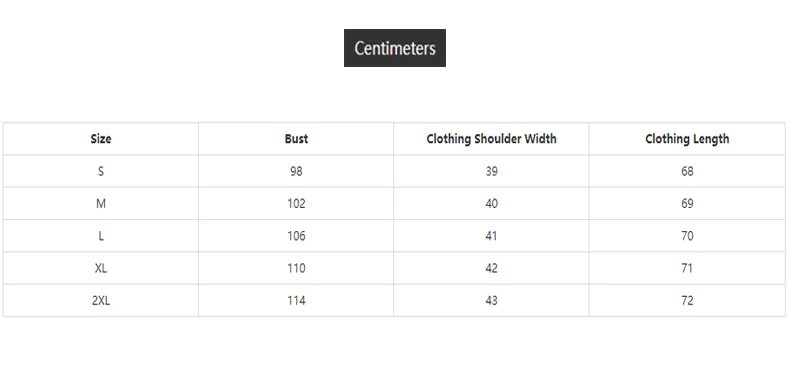Select the S size cell
The height and width of the screenshot is (381, 790).
(101, 171)
